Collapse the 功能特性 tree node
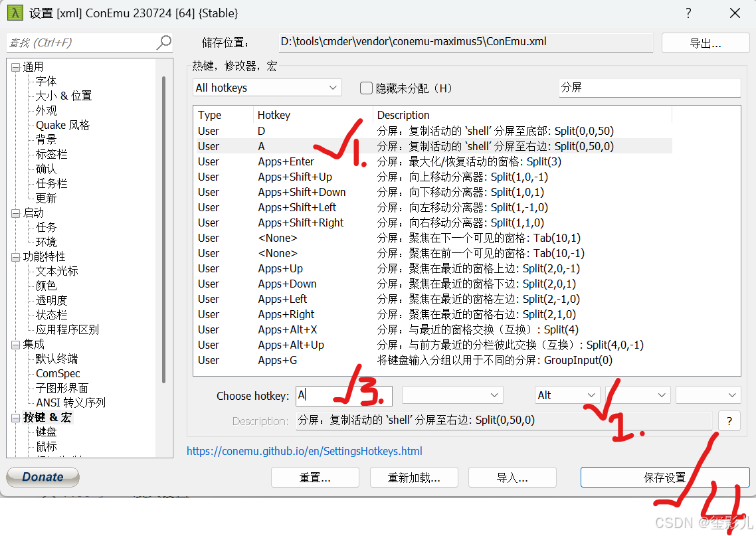Screen dimensions: 756x536 (x=15, y=257)
